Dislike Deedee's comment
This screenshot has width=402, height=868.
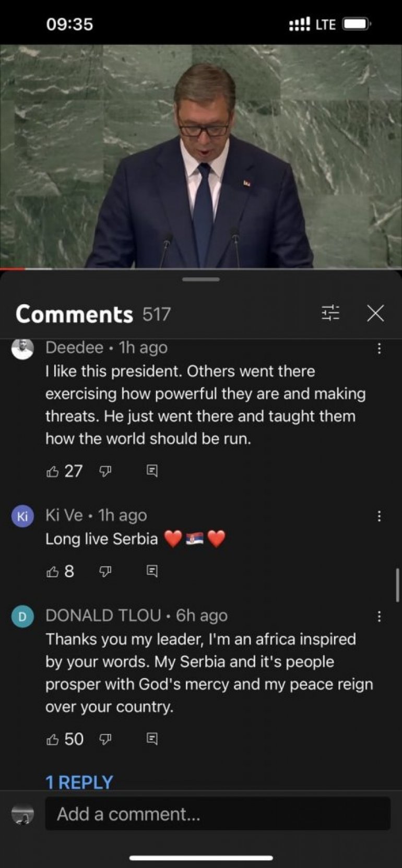[105, 471]
